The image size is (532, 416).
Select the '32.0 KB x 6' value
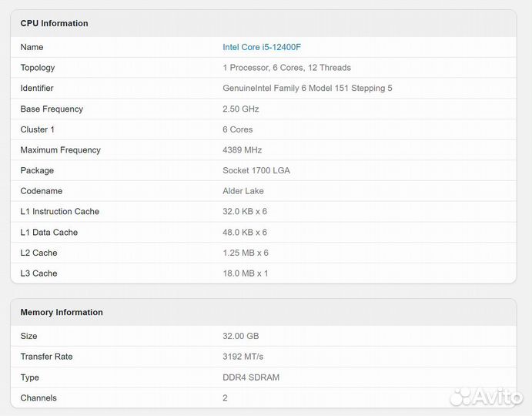(245, 211)
